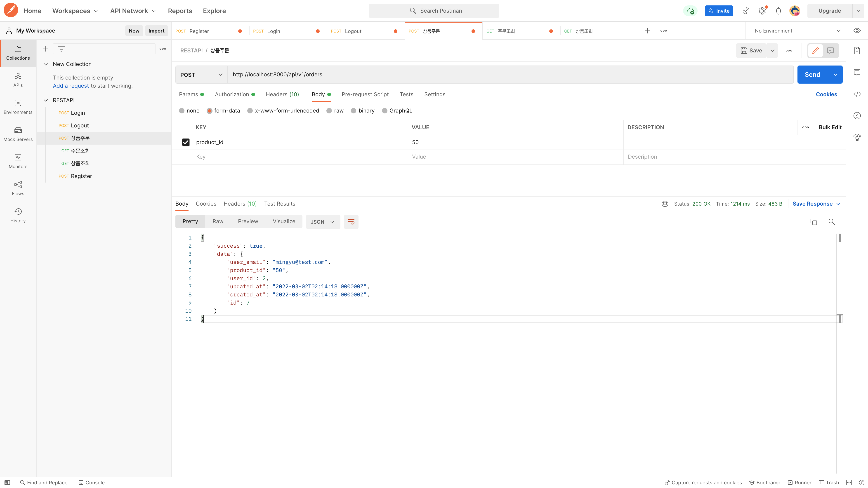Open the 주문조회 request tab
Image resolution: width=868 pixels, height=488 pixels.
506,31
